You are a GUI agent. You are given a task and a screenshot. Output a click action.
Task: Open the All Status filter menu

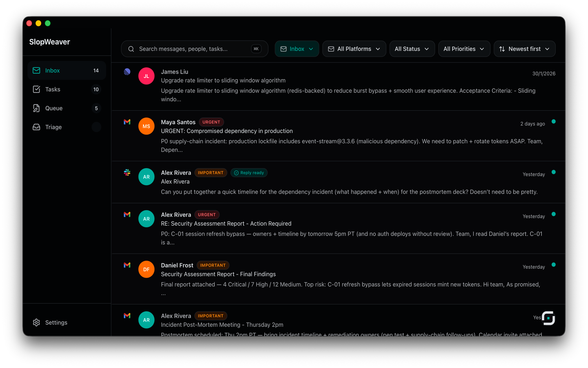(412, 49)
